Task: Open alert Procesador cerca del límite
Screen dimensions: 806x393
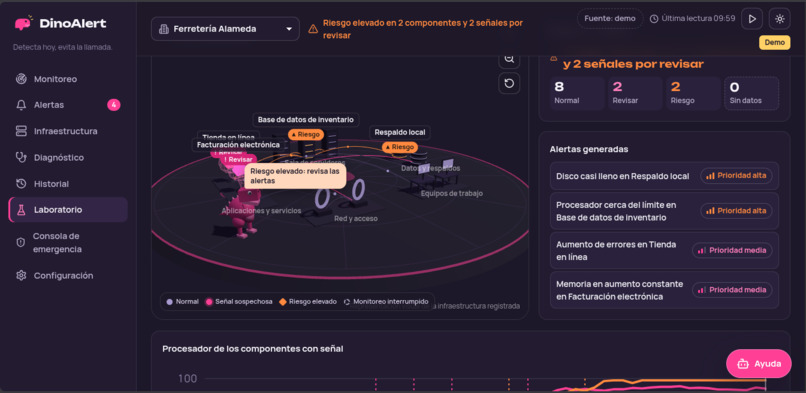Action: (665, 211)
